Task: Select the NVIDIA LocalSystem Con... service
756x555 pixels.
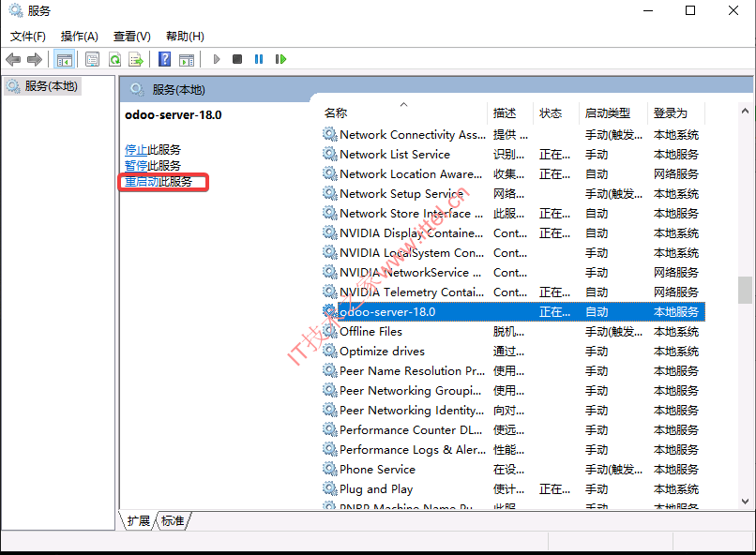Action: pos(412,253)
